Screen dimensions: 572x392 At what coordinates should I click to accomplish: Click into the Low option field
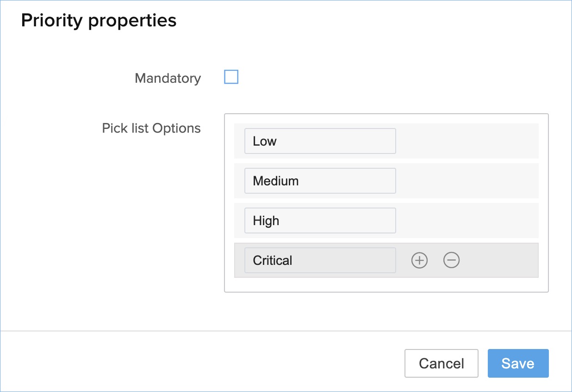click(320, 141)
